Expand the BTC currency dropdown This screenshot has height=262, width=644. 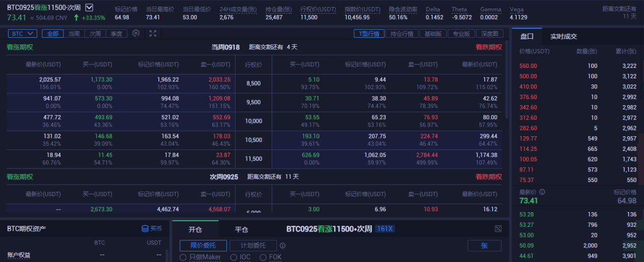click(22, 34)
